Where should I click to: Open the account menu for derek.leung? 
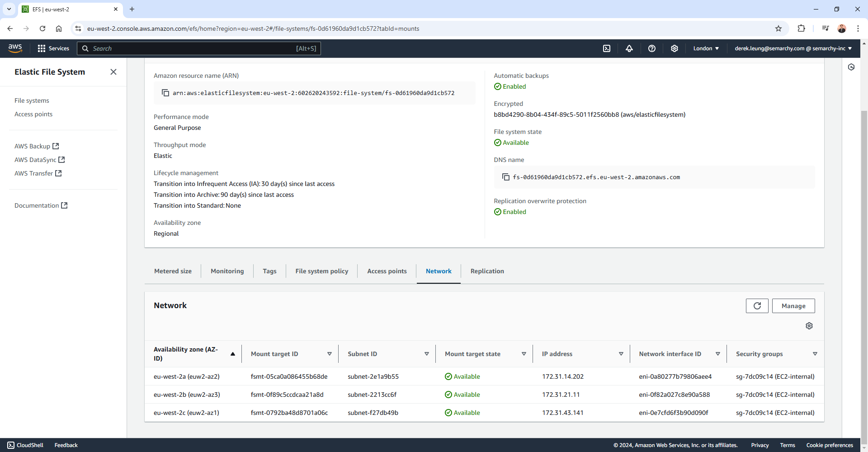[x=793, y=48]
